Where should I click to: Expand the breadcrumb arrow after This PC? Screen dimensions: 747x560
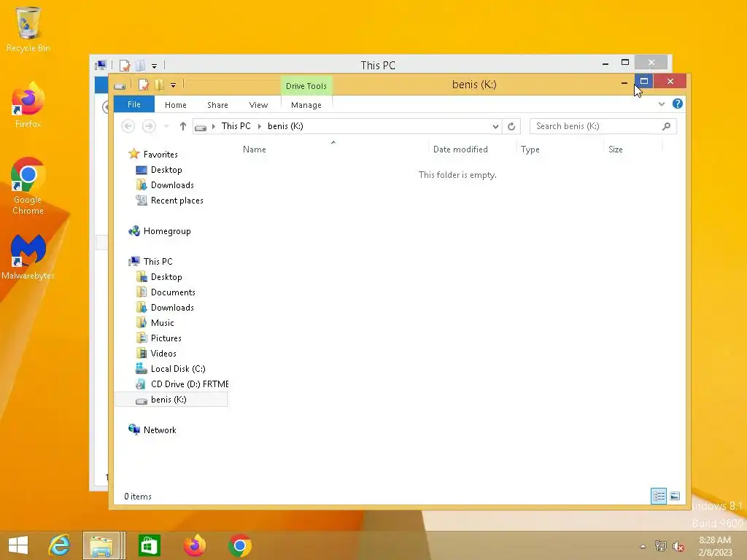(259, 126)
